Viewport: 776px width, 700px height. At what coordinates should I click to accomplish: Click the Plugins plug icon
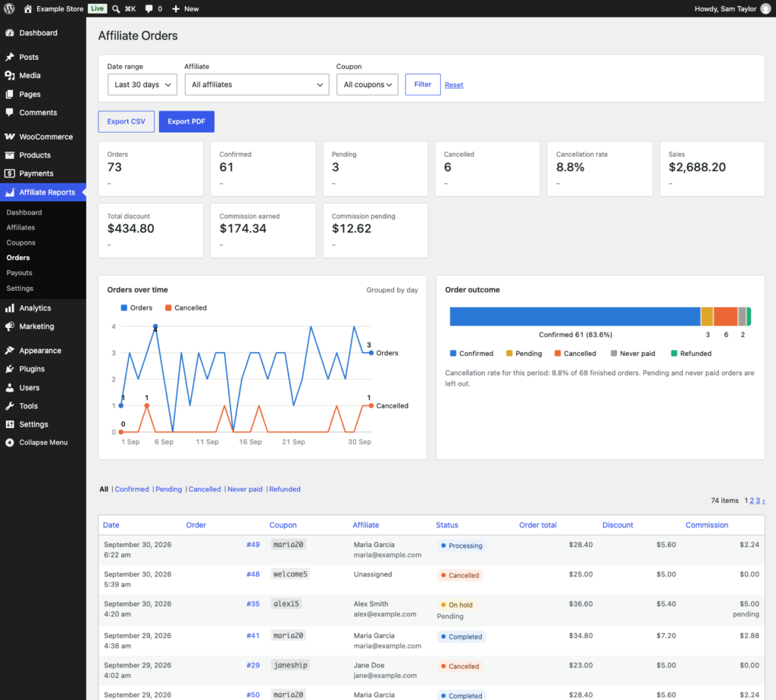pos(10,369)
